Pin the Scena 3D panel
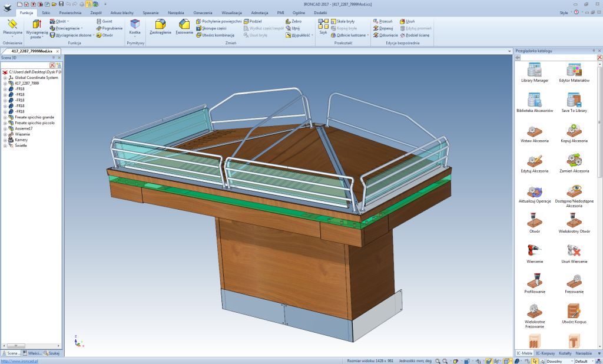 point(54,58)
